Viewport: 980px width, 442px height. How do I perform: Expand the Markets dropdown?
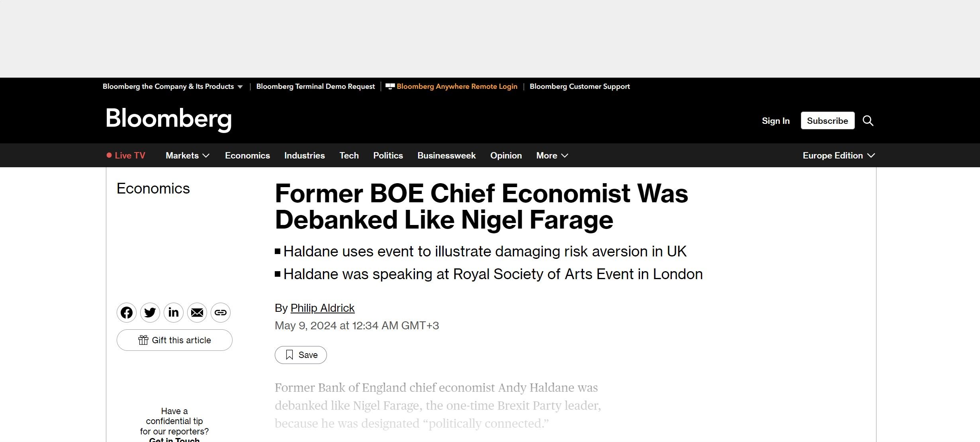(x=187, y=155)
